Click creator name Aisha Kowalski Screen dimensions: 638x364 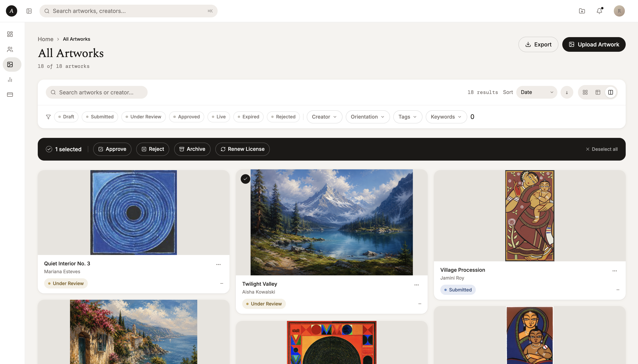click(258, 292)
